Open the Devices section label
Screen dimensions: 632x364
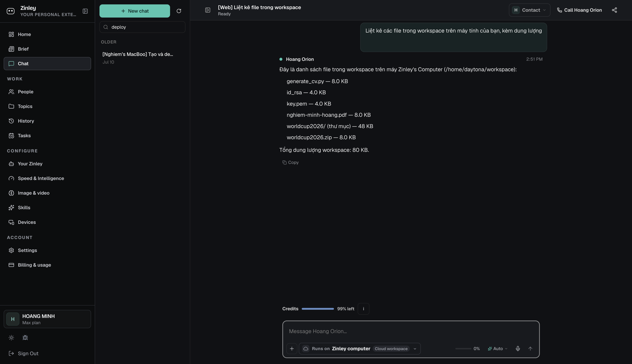point(27,222)
